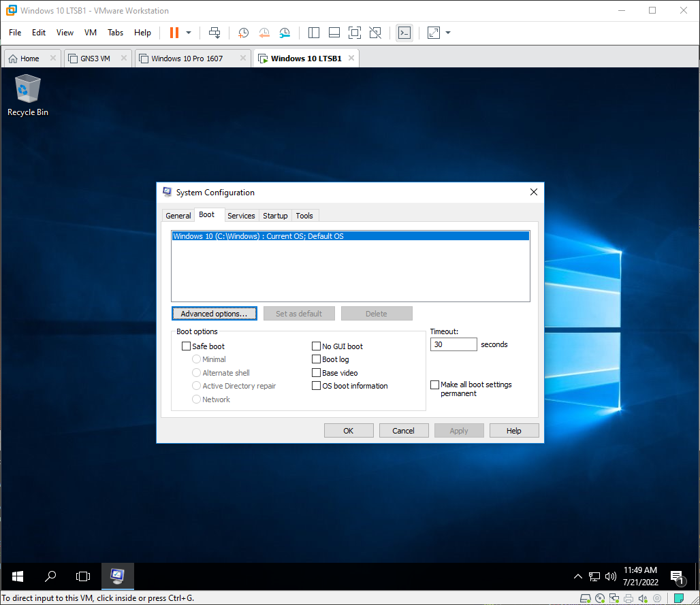The image size is (700, 605).
Task: Switch to the Windows 10 Pro 1607 tab
Action: point(187,59)
